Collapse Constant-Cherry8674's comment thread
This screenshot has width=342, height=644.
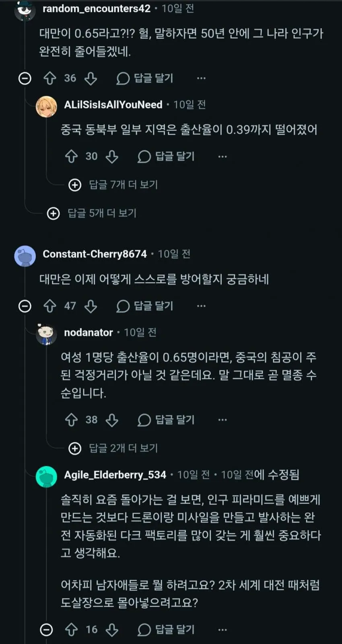(25, 306)
